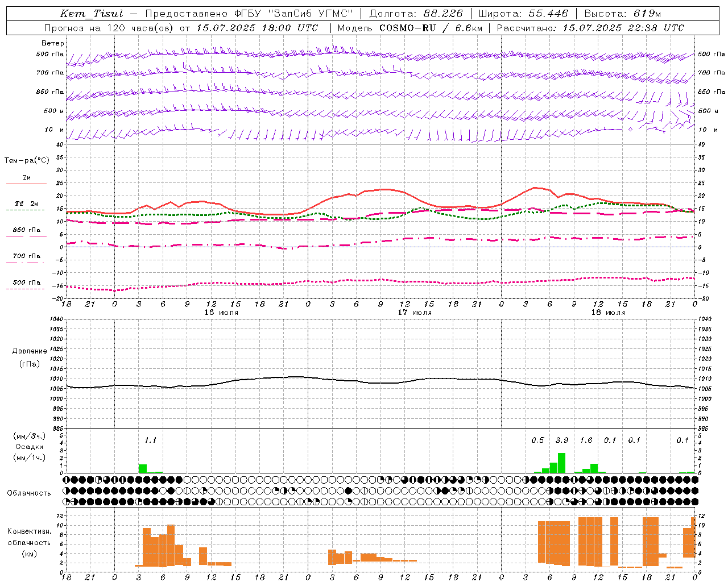Click the solid red line legend under "2м"
728x582 pixels.
(26, 184)
